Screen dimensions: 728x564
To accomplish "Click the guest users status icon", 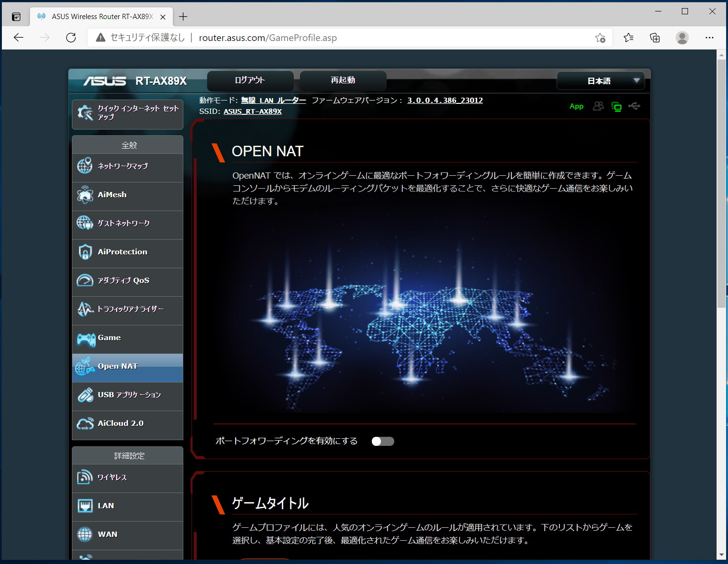I will [598, 106].
